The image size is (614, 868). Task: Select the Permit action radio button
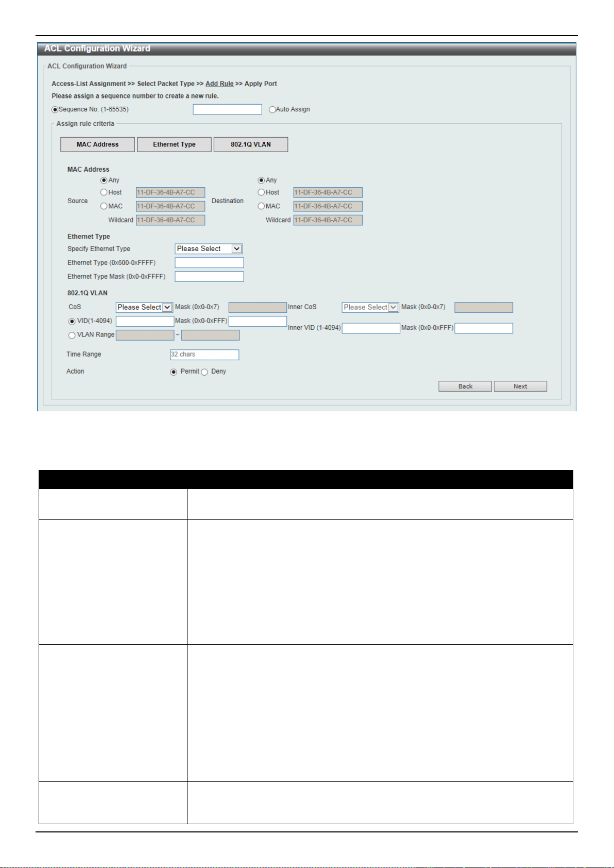[174, 372]
